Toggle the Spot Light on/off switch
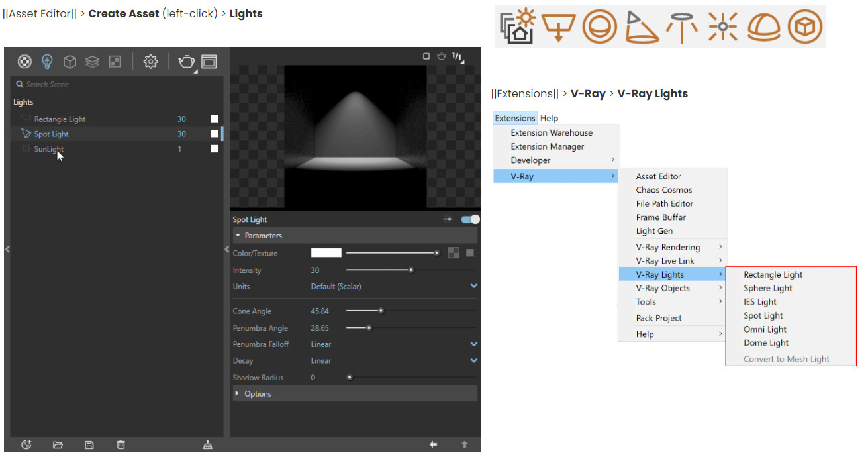Image resolution: width=868 pixels, height=461 pixels. (470, 219)
